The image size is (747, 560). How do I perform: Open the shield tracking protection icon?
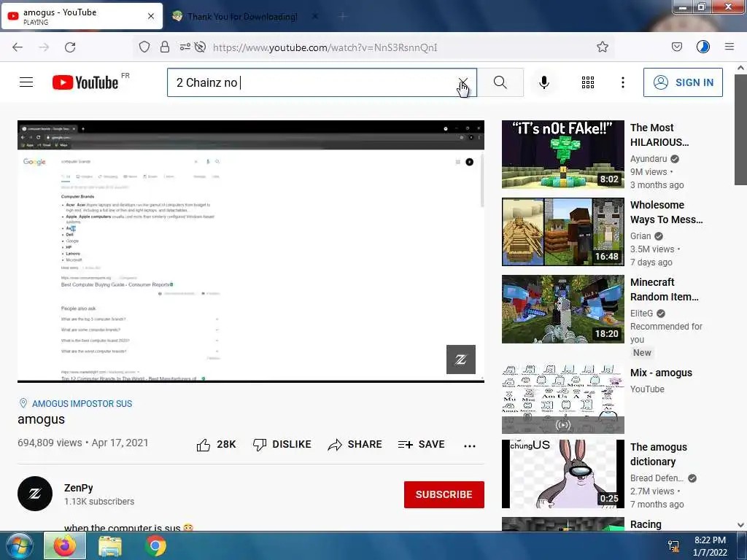[144, 47]
